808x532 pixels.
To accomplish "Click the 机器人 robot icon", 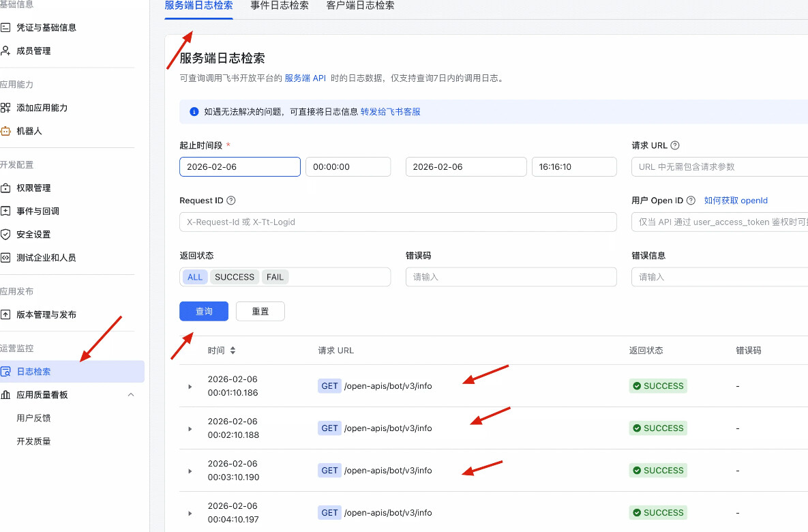I will click(x=5, y=131).
